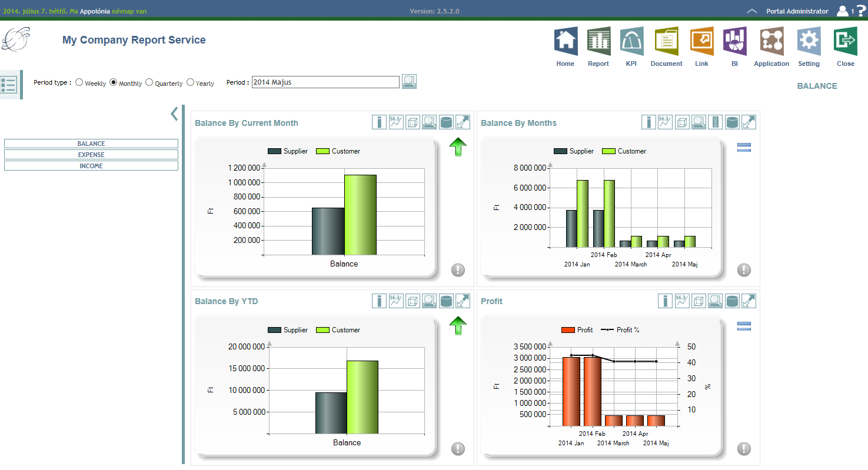
Task: Click into the Period input field
Action: (325, 82)
